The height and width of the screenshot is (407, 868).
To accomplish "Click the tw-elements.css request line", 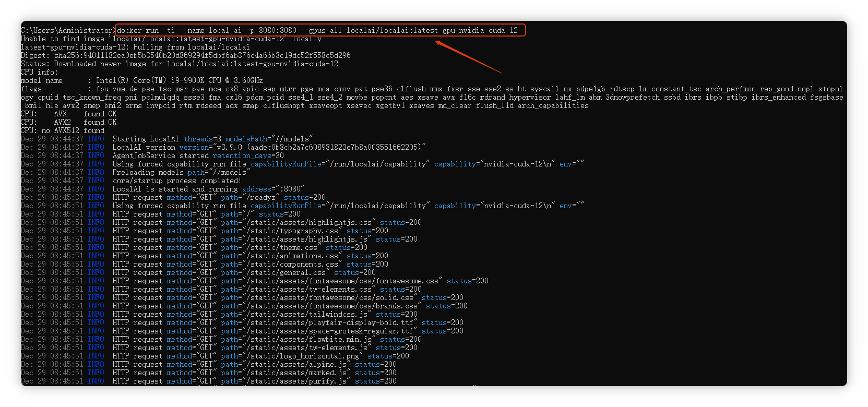I will [221, 289].
